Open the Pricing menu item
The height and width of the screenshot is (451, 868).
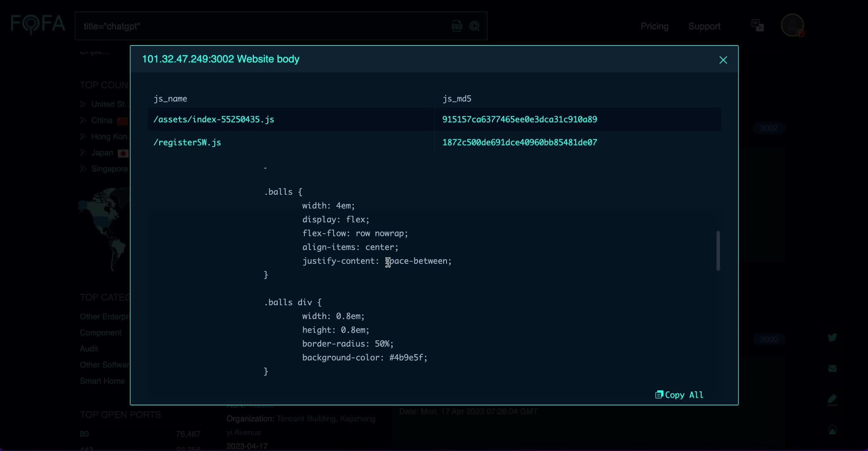point(655,26)
